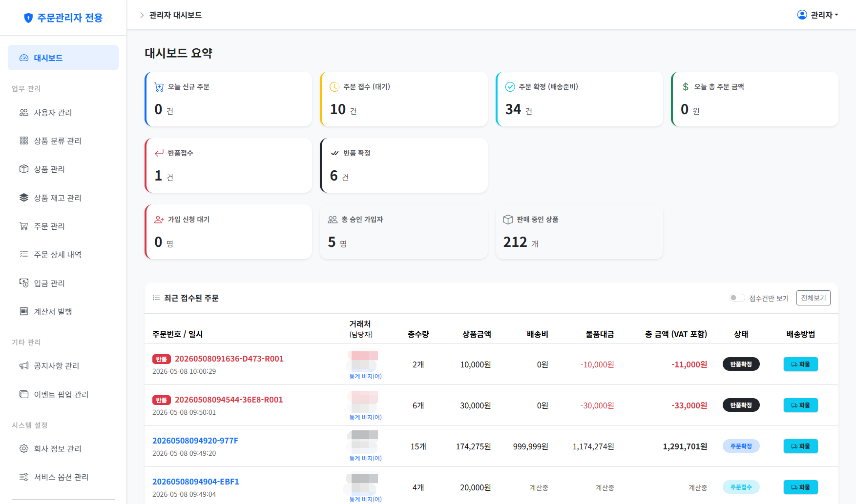This screenshot has height=504, width=856.
Task: Click the 사용자 관리 people icon
Action: [24, 112]
